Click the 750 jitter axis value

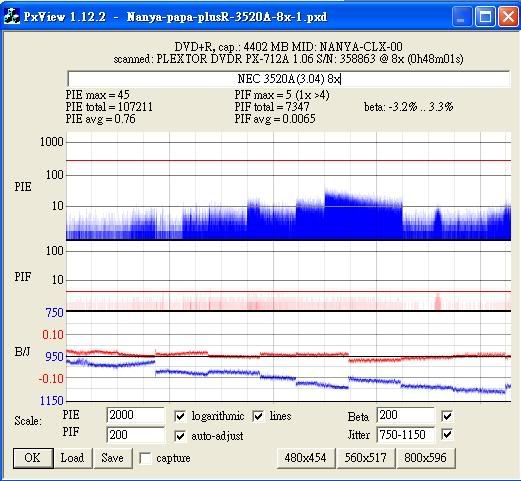(x=55, y=313)
